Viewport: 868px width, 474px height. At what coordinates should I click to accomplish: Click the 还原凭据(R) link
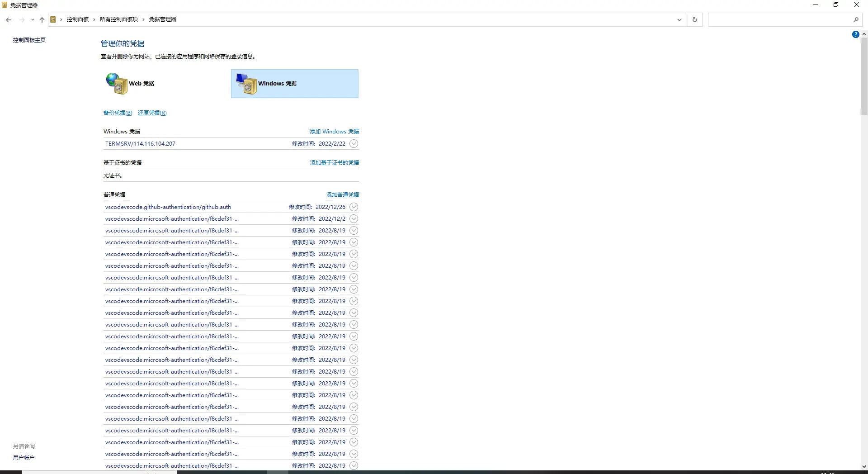pyautogui.click(x=152, y=113)
